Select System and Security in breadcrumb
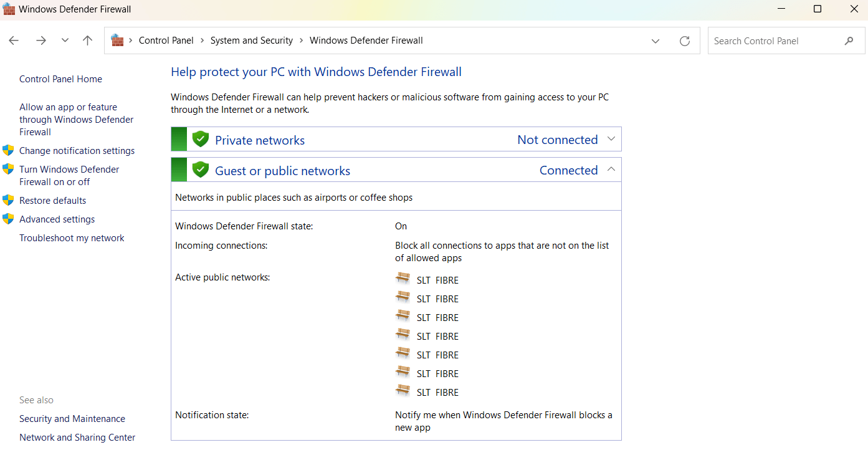The height and width of the screenshot is (455, 868). pyautogui.click(x=251, y=41)
